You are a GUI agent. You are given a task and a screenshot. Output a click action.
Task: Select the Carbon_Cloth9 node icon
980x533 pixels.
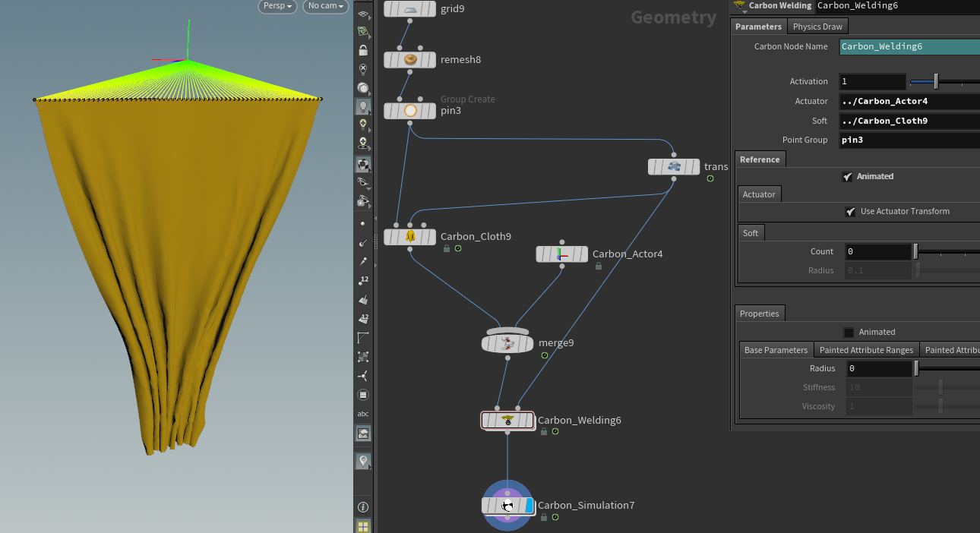410,236
